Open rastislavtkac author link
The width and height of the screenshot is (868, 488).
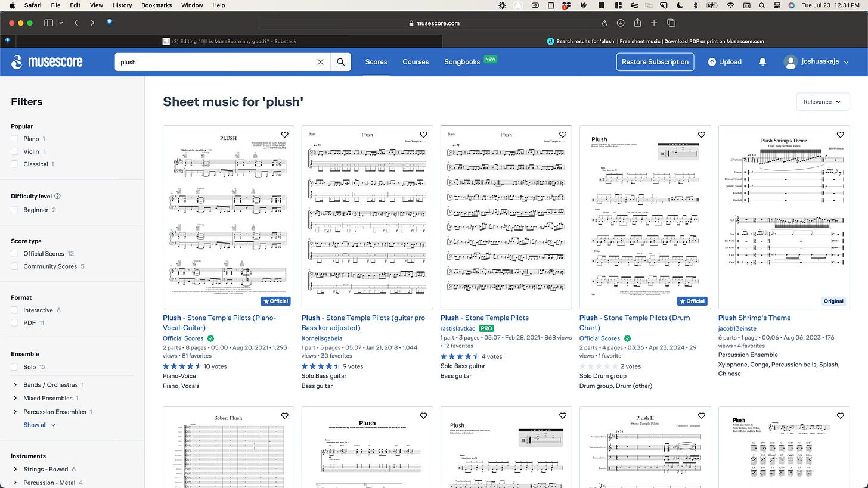click(x=458, y=328)
